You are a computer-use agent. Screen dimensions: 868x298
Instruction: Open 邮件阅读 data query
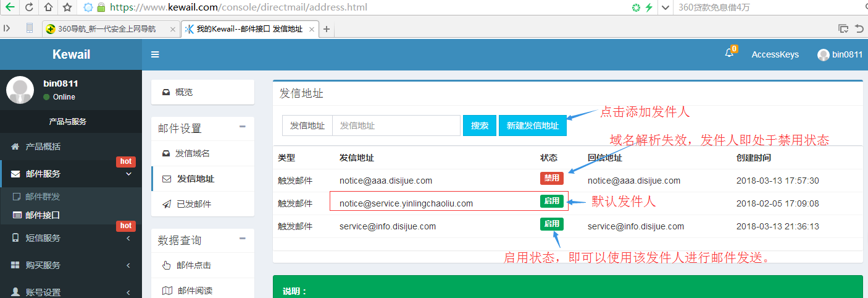(202, 291)
